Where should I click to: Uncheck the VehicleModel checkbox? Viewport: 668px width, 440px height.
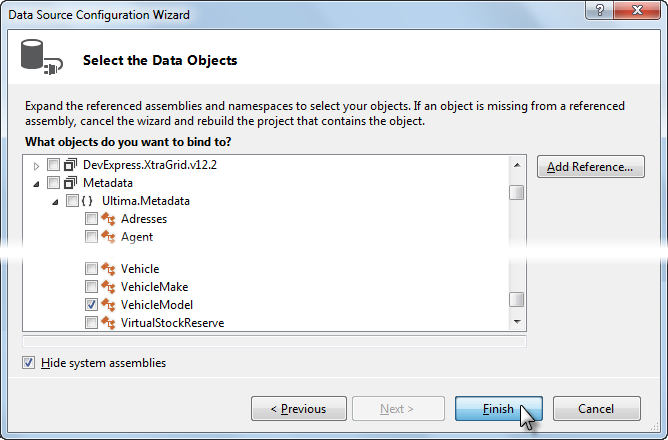(91, 305)
